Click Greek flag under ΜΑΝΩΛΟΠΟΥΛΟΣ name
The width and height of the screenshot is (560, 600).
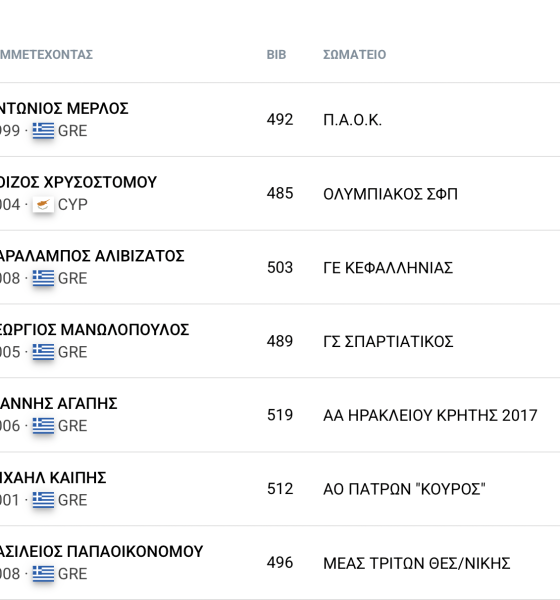click(x=43, y=352)
